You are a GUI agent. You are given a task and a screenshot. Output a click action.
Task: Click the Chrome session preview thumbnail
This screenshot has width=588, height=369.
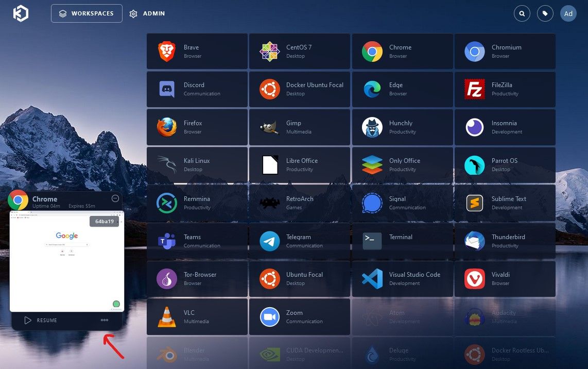point(67,261)
